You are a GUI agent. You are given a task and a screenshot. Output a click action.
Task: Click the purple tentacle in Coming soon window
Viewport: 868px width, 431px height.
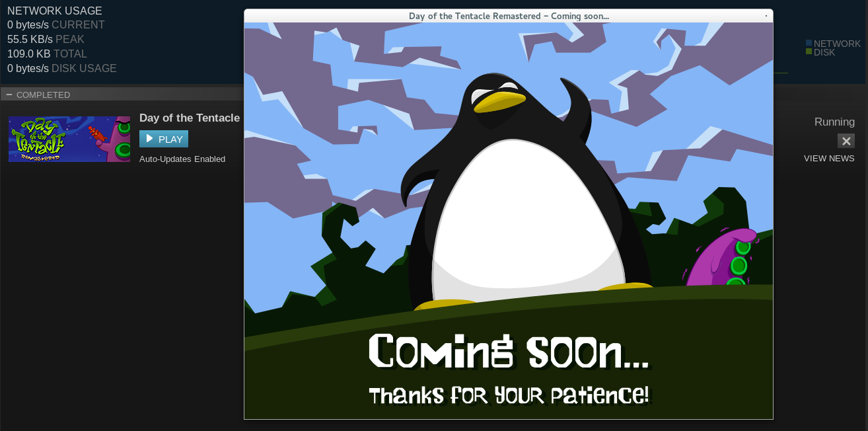(722, 258)
